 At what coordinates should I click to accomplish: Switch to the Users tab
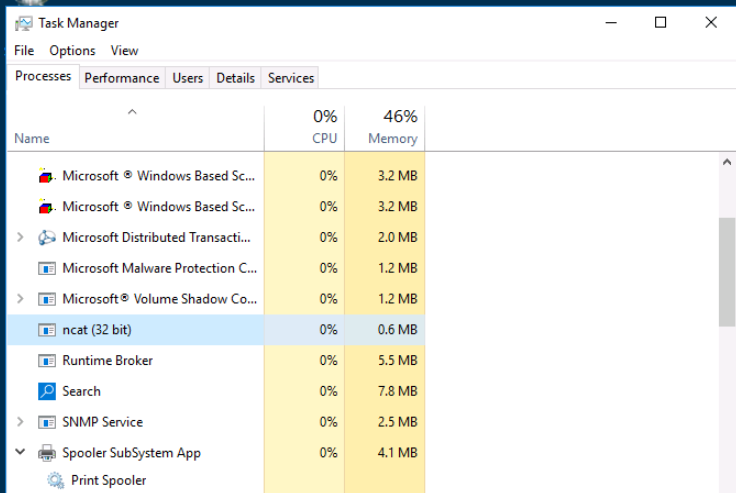tap(188, 78)
